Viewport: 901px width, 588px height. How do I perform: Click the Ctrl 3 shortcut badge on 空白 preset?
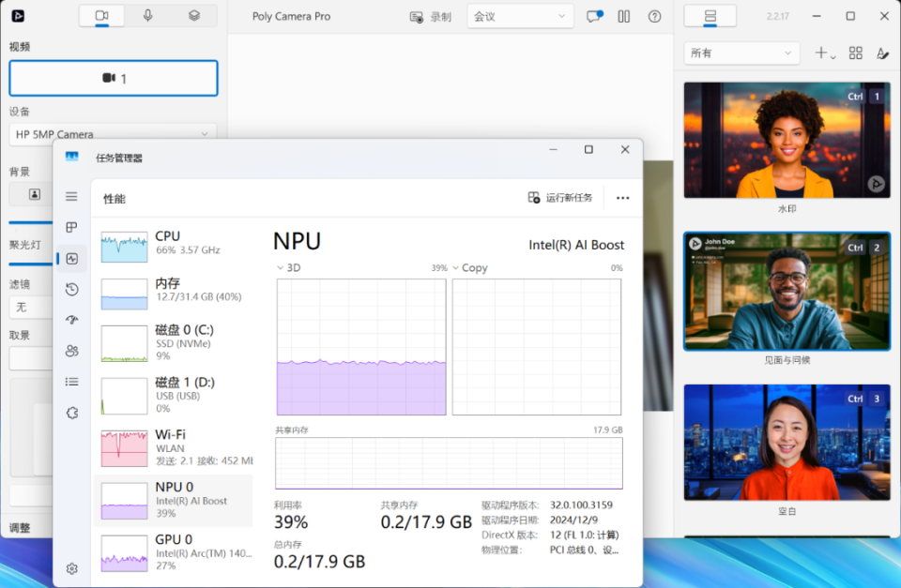864,399
